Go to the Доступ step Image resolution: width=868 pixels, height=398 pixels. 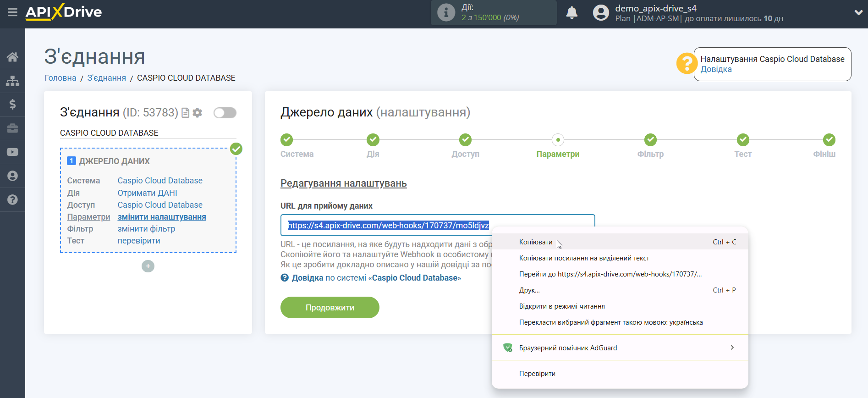point(465,146)
